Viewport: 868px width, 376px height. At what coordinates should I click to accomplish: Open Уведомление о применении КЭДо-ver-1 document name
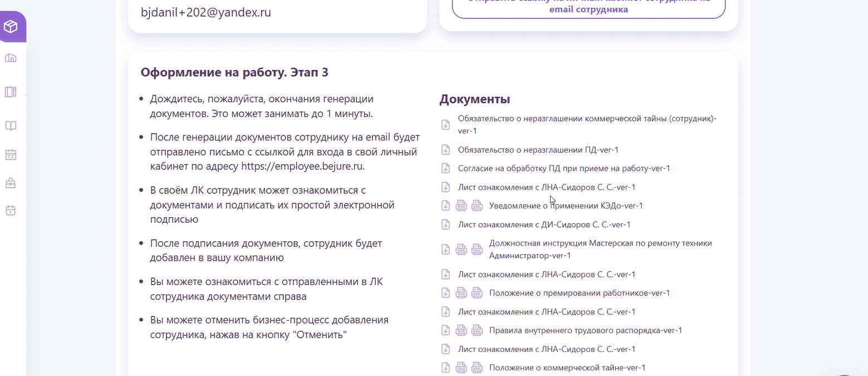coord(566,206)
